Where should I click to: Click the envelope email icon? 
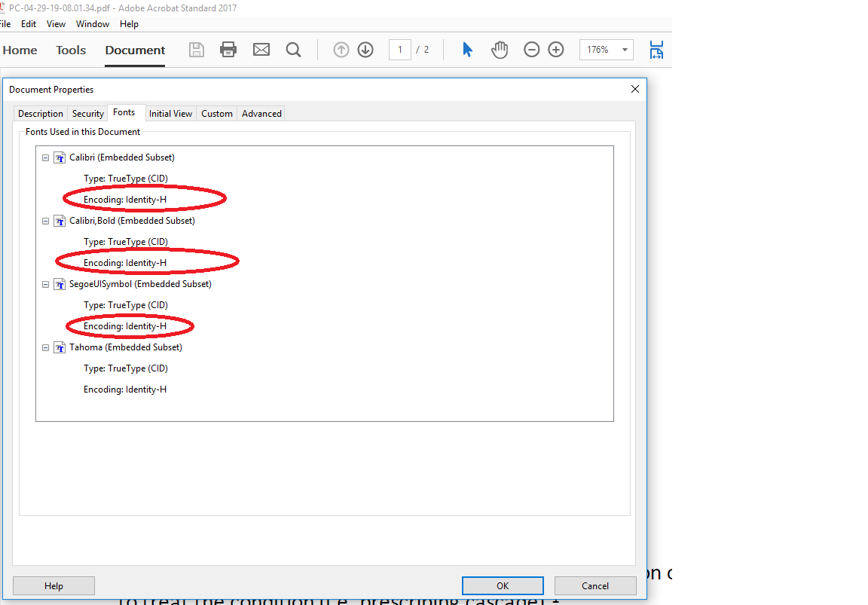[261, 50]
